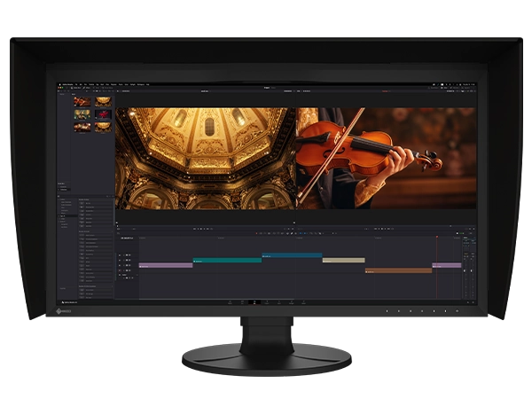Solo the audio track in the track header
The image size is (532, 399).
click(129, 278)
